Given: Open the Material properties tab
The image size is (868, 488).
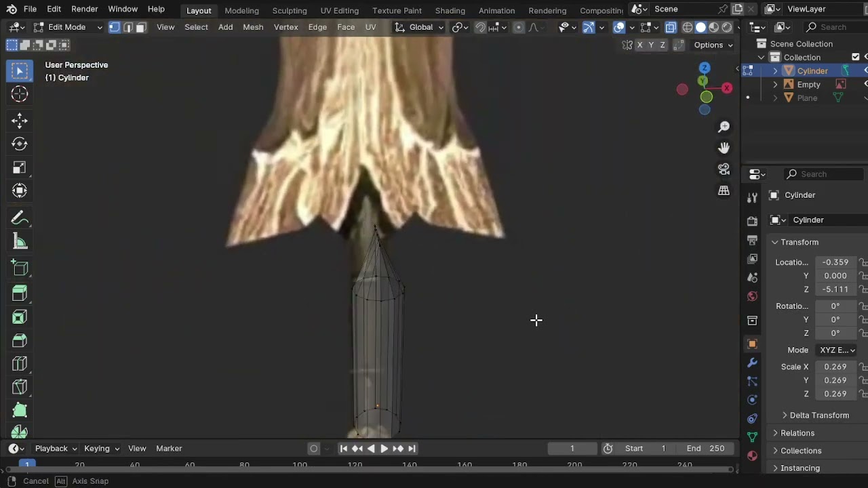Looking at the screenshot, I should point(752,455).
